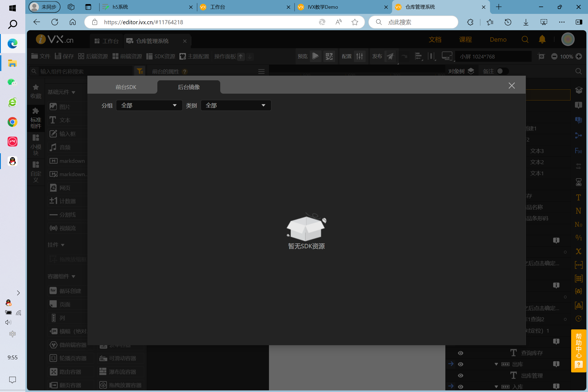Select the 轮播页容器 component
The image size is (588, 392).
pyautogui.click(x=71, y=358)
